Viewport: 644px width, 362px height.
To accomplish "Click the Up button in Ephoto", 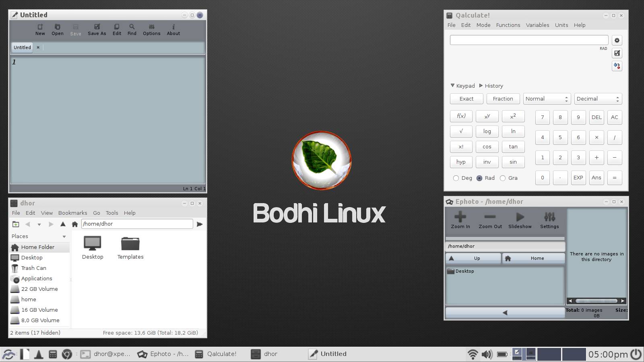I will 473,258.
